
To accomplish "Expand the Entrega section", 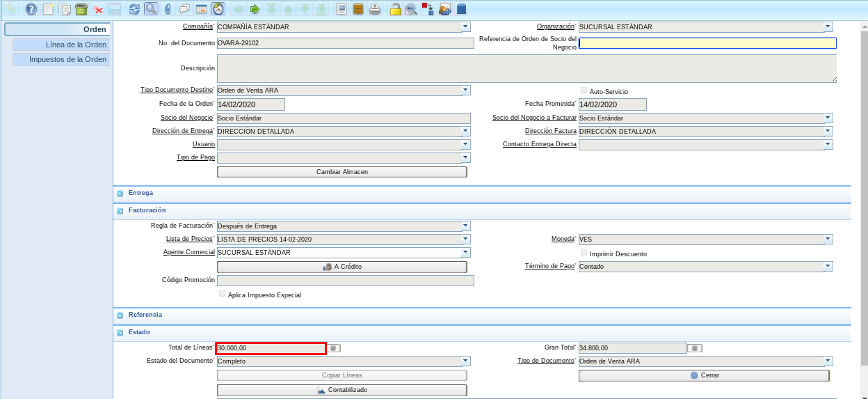I will tap(120, 193).
